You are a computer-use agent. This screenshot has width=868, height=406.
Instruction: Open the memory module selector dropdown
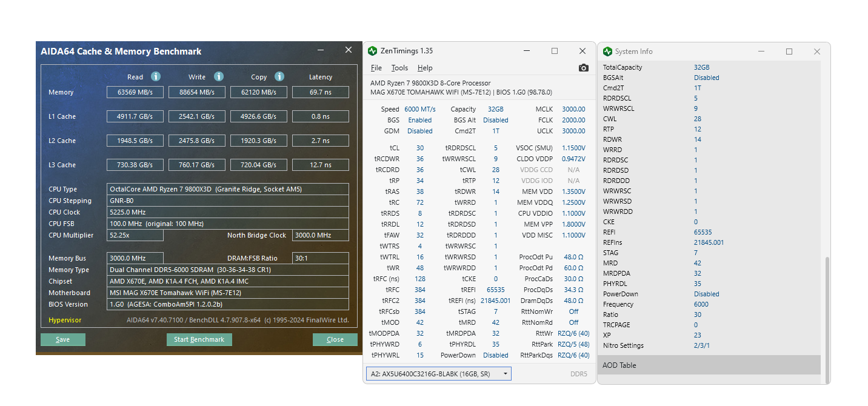(x=439, y=374)
